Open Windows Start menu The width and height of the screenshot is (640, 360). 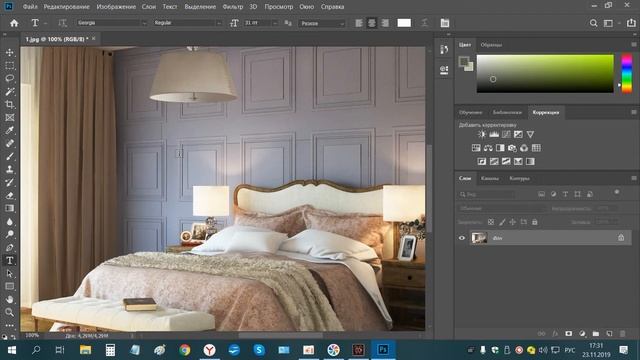tap(11, 350)
